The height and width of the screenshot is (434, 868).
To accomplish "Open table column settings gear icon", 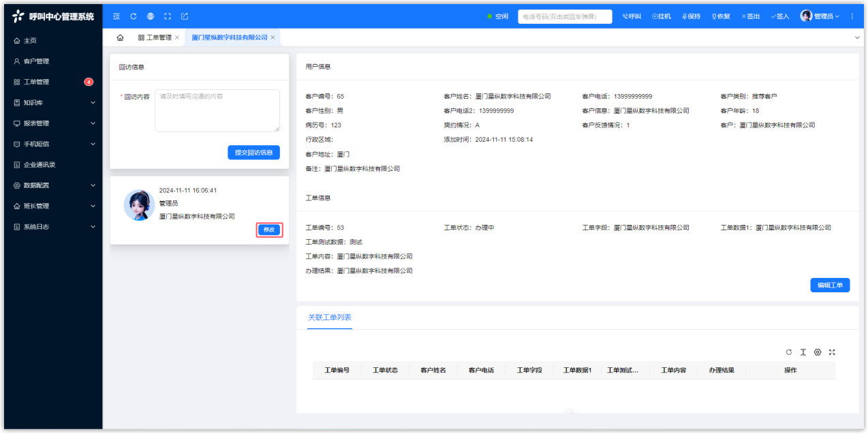I will coord(818,352).
